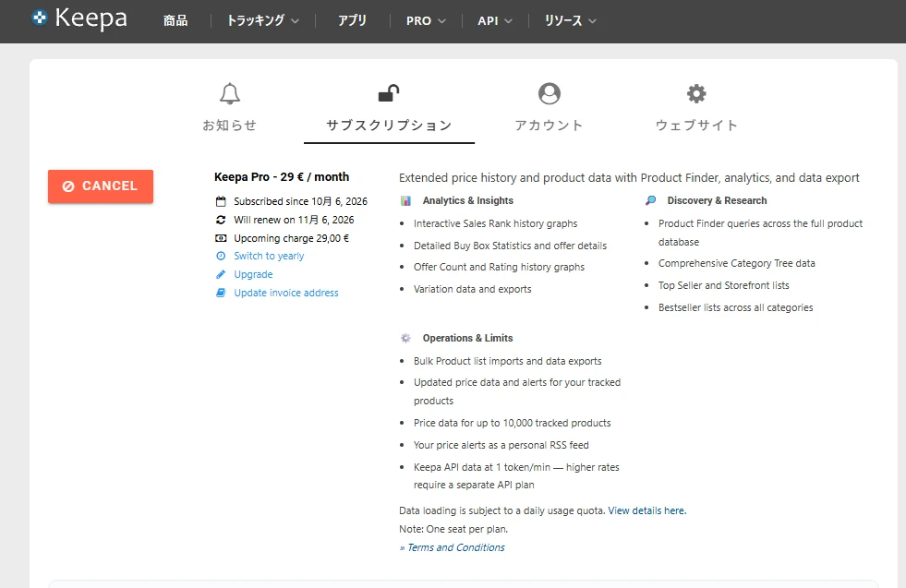Switch to the ウェブサイト tab
Viewport: 906px width, 588px height.
pos(696,126)
